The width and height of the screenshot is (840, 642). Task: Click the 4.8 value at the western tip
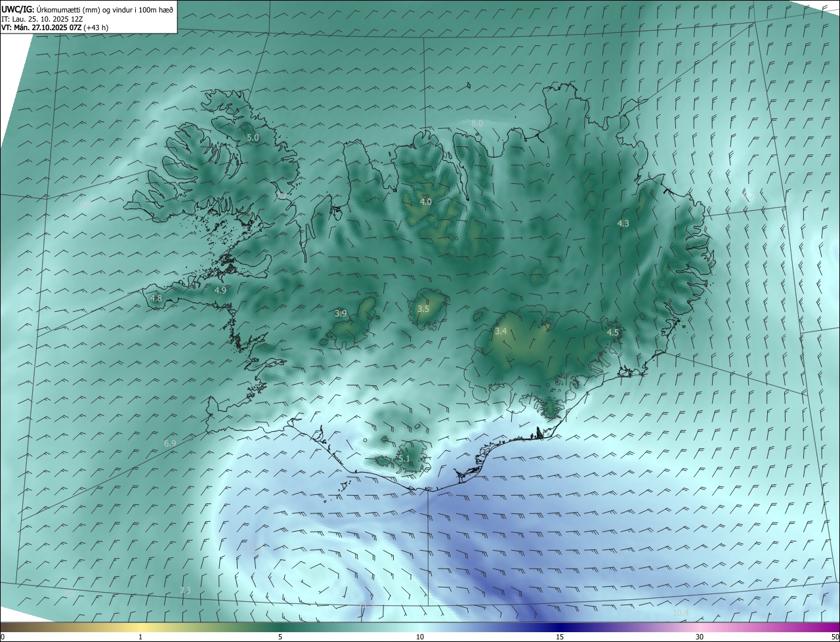(x=156, y=299)
